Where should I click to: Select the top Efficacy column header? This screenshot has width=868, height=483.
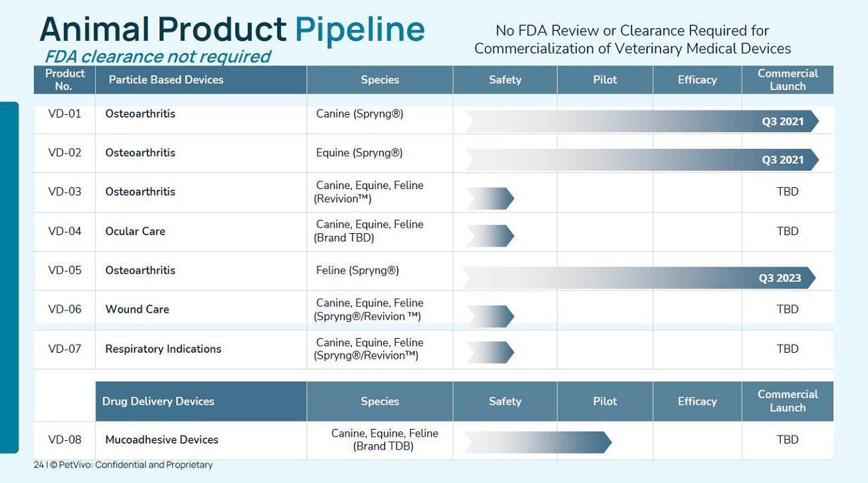[697, 79]
